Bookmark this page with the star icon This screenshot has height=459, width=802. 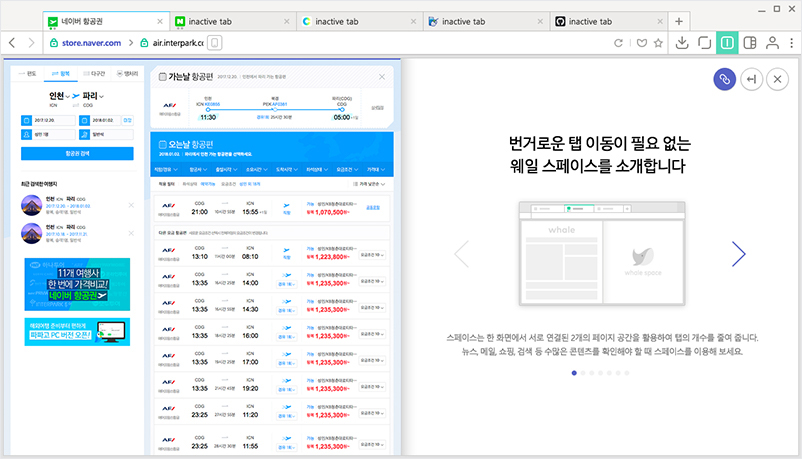[658, 43]
